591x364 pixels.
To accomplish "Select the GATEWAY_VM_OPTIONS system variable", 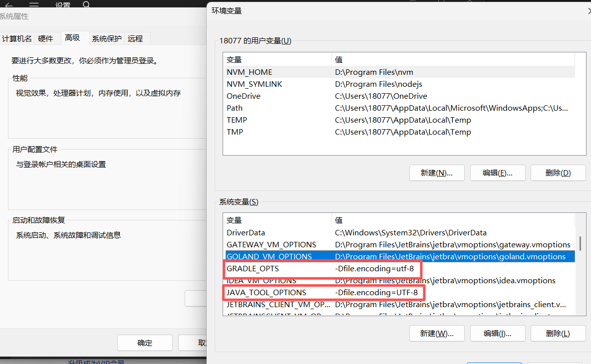I will coord(400,245).
